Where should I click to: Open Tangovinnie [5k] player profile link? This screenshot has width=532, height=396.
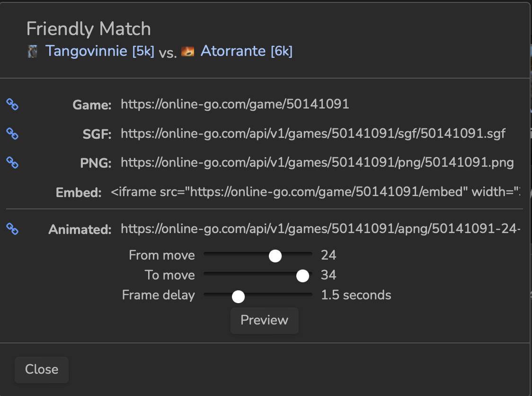pyautogui.click(x=99, y=51)
